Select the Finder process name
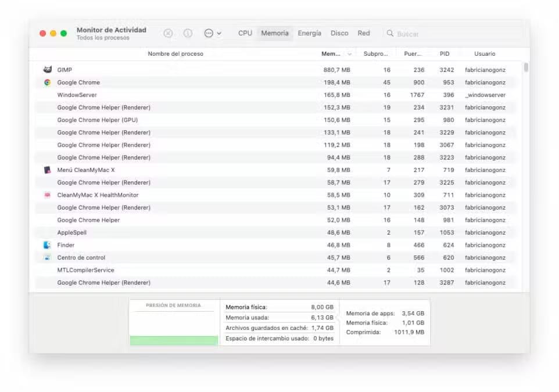This screenshot has height=392, width=559. (66, 245)
